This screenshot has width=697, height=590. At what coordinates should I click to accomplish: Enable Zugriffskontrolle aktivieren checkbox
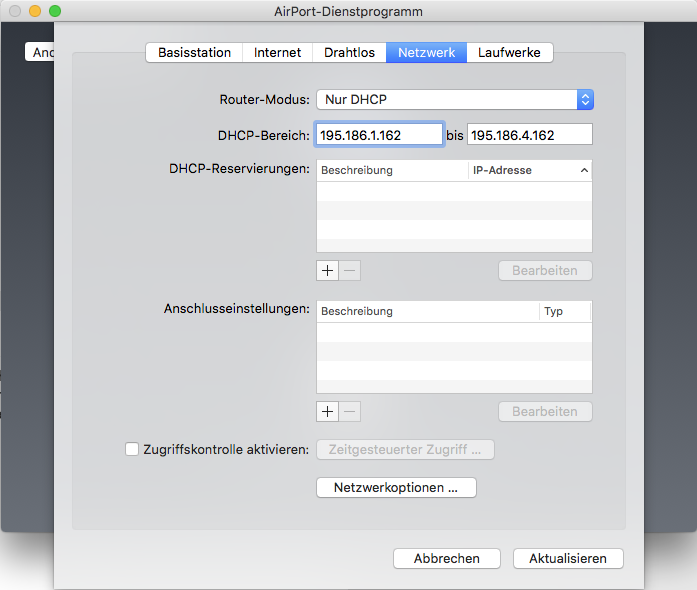tap(132, 450)
